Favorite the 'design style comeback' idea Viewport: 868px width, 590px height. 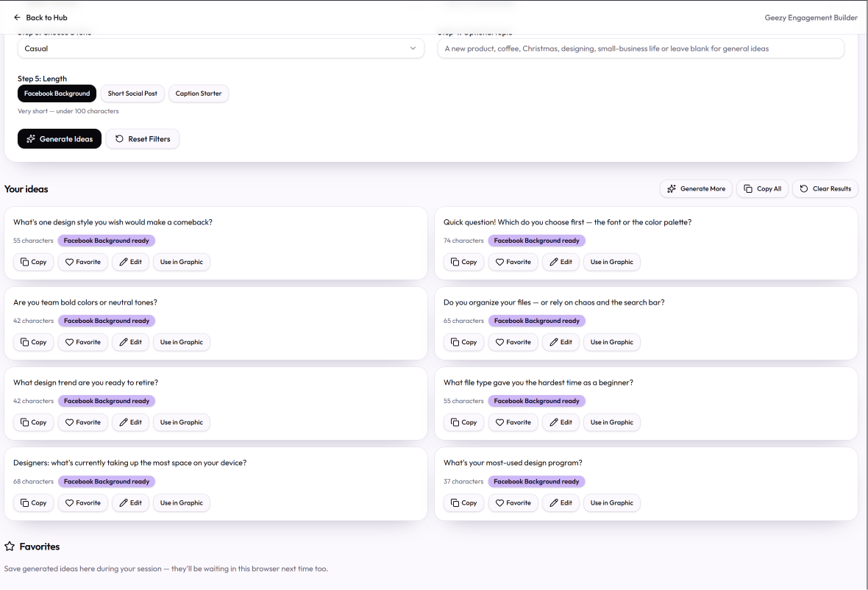83,262
